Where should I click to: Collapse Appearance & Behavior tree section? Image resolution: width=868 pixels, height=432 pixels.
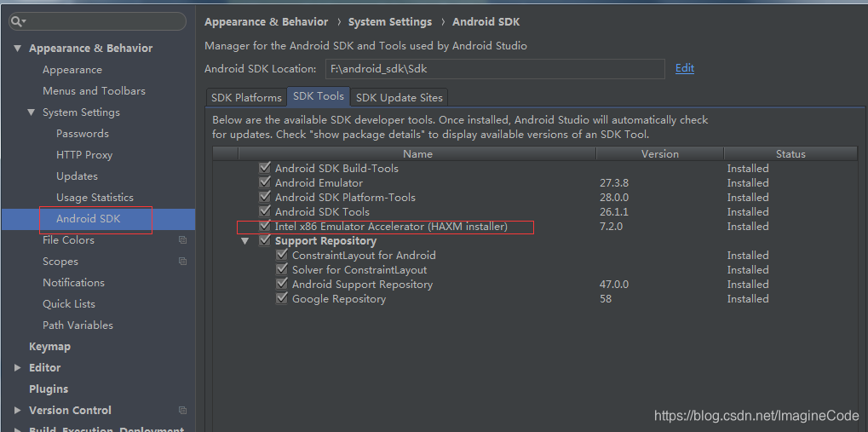pyautogui.click(x=18, y=49)
